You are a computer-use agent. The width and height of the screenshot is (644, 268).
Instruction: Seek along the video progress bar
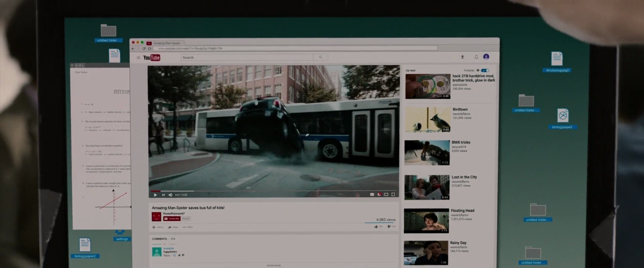pos(274,191)
